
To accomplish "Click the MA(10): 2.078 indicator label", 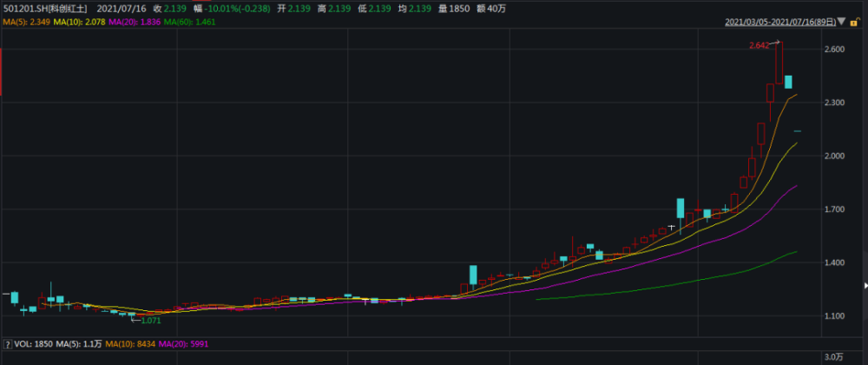I will tap(79, 22).
